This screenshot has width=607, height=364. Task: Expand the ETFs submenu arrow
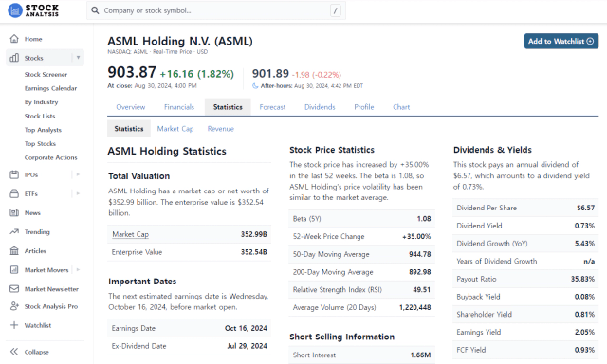click(x=78, y=193)
